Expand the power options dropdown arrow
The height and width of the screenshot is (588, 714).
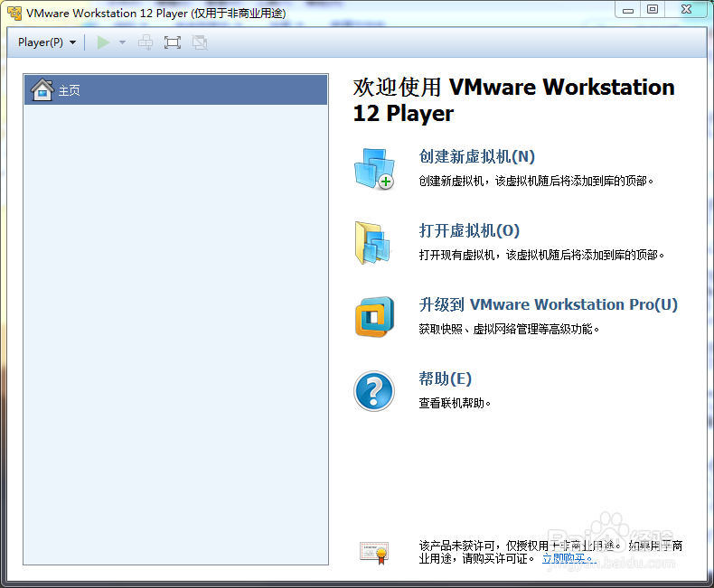point(122,42)
